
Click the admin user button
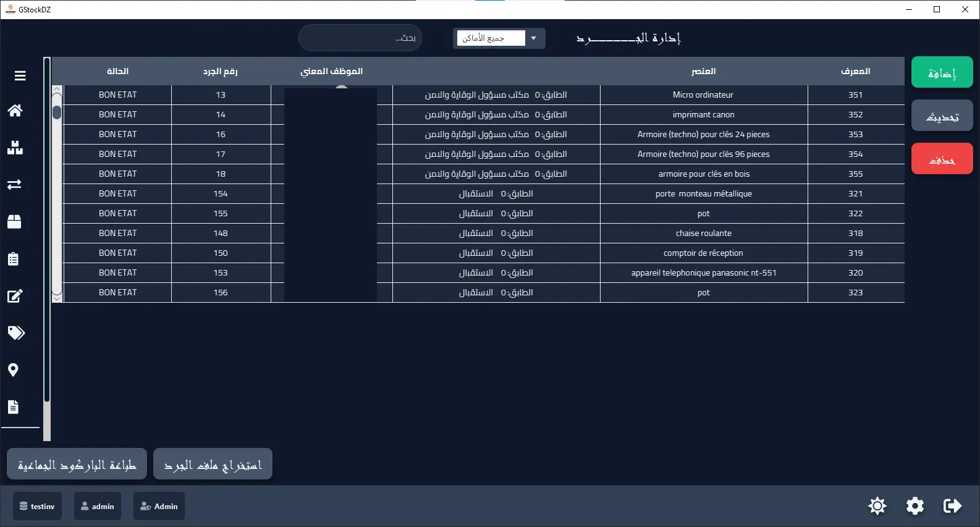tap(98, 506)
